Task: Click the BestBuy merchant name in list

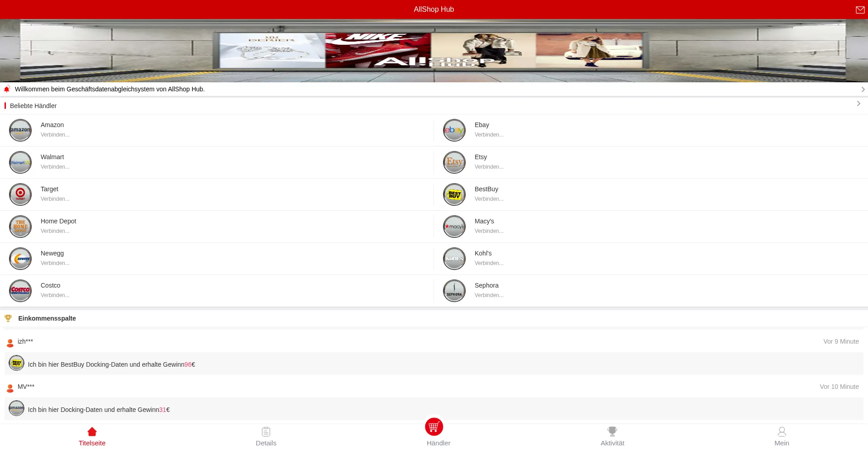Action: 486,189
